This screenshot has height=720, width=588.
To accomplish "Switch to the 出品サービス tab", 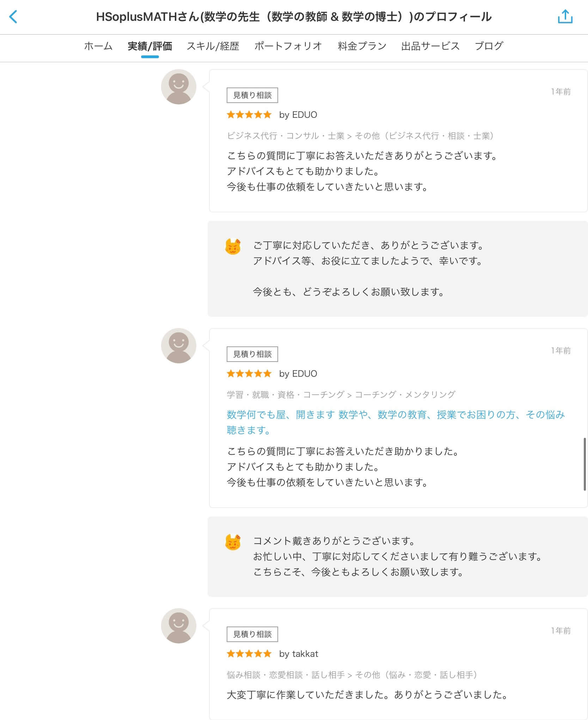I will (x=430, y=46).
